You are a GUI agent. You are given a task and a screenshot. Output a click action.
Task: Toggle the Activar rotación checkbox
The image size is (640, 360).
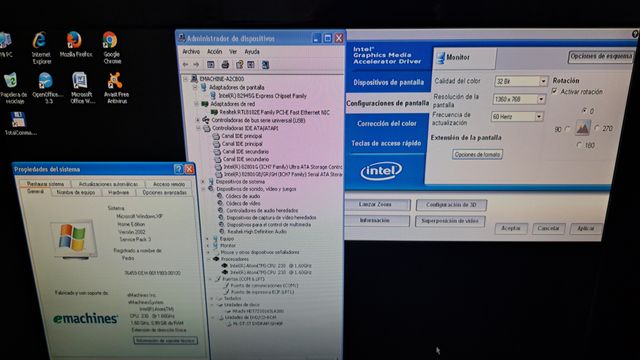click(555, 91)
